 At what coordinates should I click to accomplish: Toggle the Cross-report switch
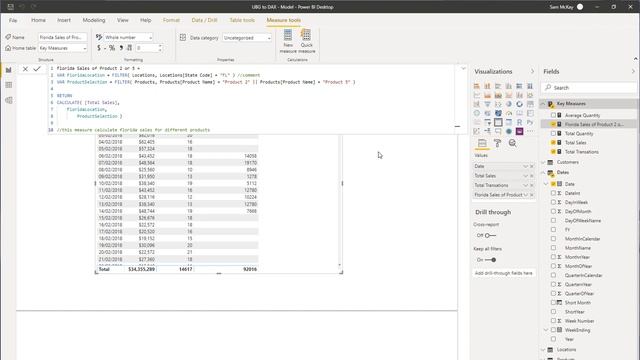click(x=490, y=236)
